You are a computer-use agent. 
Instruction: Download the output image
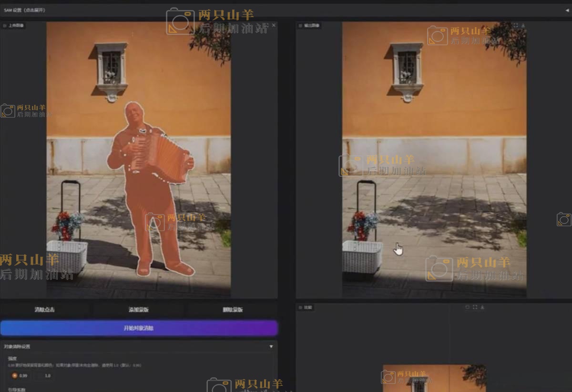point(523,25)
